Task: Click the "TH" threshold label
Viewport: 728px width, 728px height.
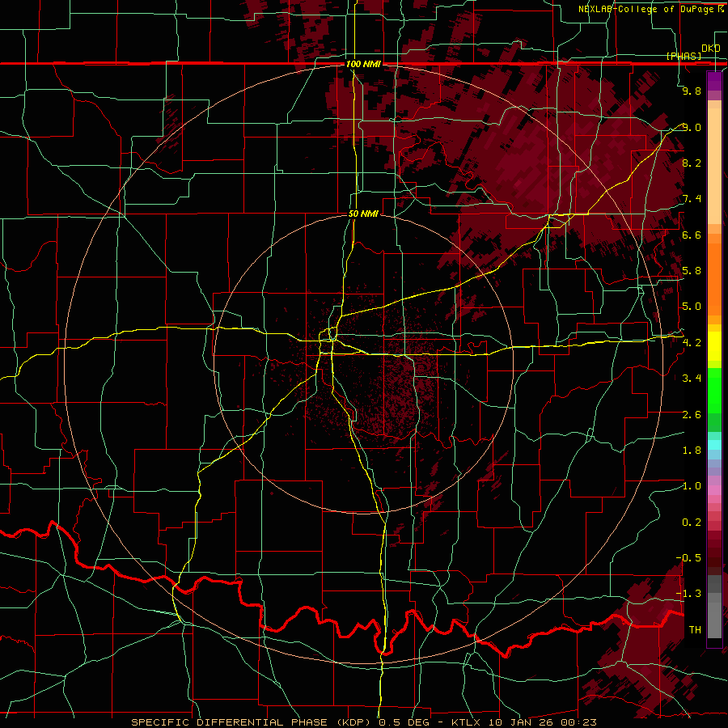Action: click(695, 629)
